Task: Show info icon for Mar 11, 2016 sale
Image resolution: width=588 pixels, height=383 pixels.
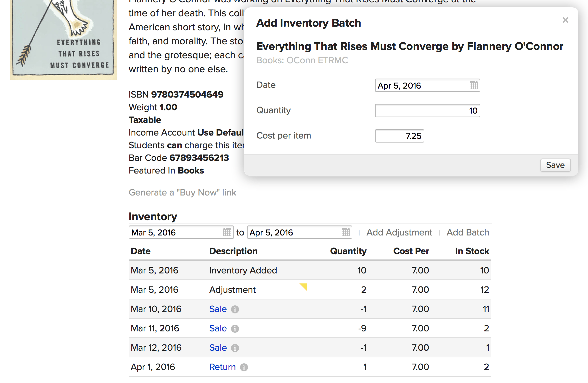Action: pos(235,329)
